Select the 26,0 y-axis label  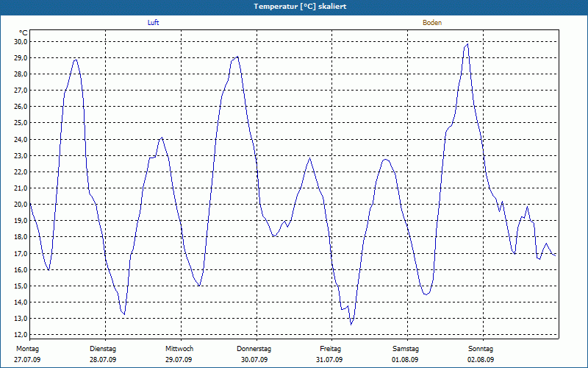tap(21, 107)
